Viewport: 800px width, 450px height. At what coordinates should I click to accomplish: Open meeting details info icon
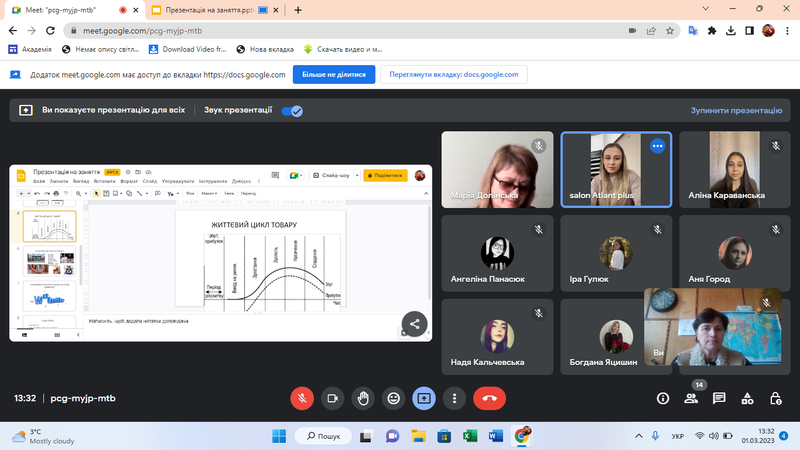[x=662, y=398]
